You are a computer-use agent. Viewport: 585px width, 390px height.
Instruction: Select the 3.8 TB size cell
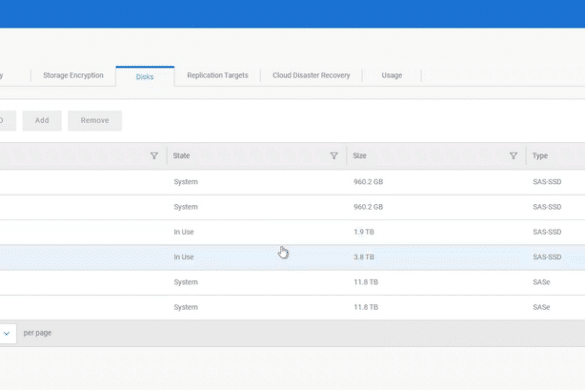(364, 257)
